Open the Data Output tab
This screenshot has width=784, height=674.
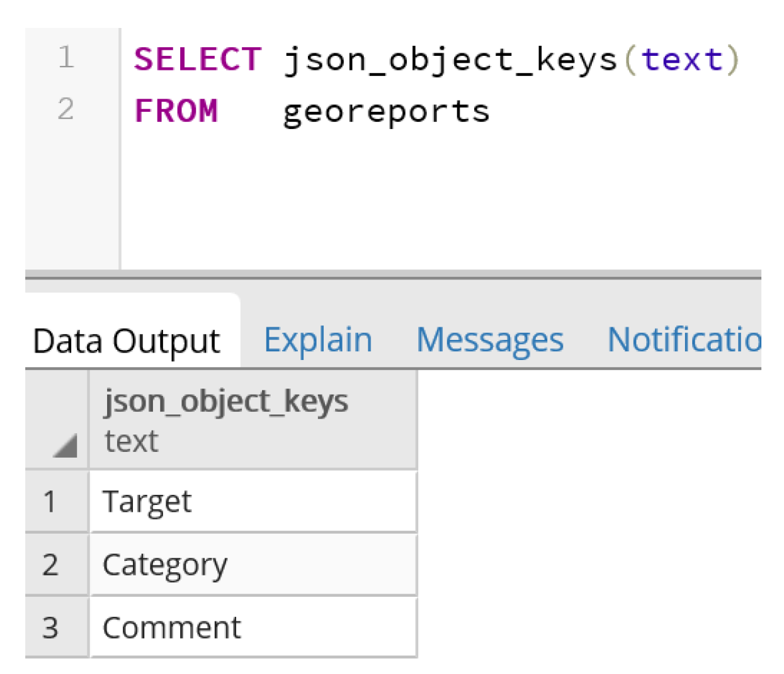[x=126, y=341]
